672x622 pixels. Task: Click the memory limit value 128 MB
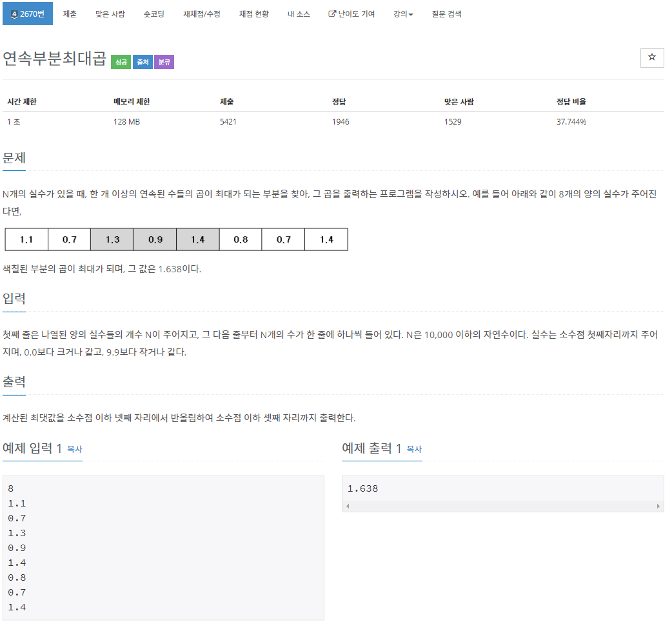(x=126, y=122)
